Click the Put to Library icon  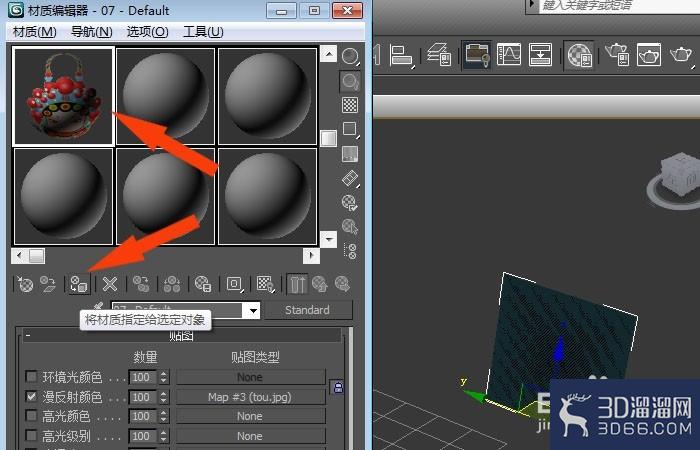tap(203, 284)
